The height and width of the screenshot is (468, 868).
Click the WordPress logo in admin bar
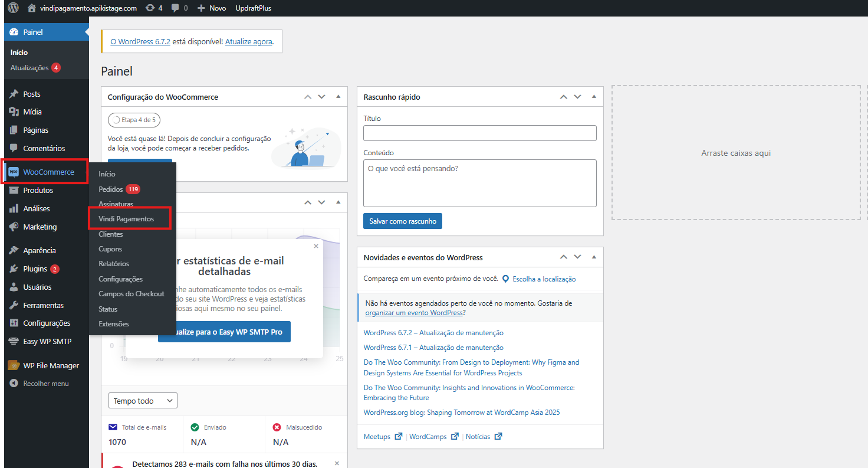click(x=13, y=8)
